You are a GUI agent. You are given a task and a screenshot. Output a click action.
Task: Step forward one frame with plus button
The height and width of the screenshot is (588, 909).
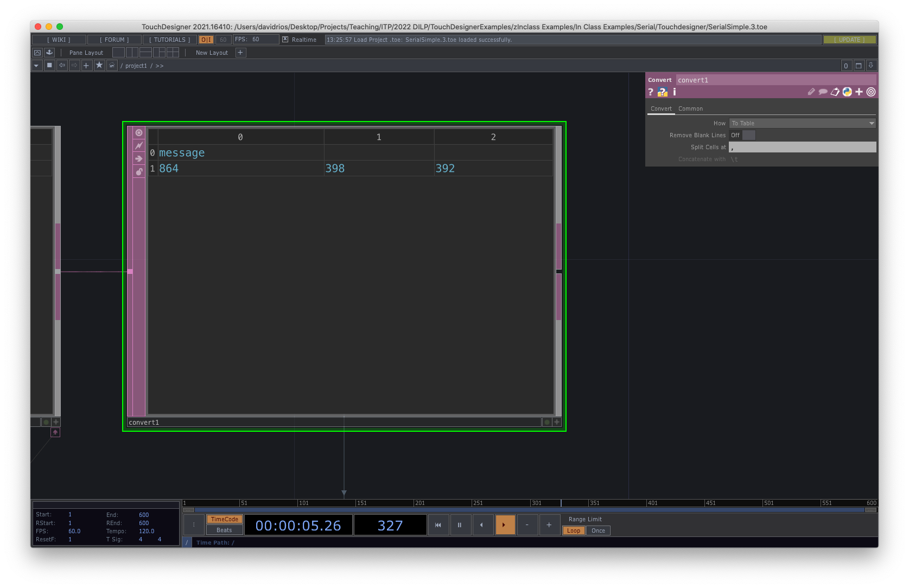pyautogui.click(x=549, y=525)
